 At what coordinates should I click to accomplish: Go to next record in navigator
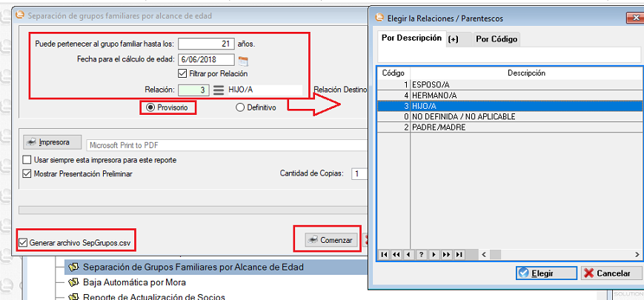tap(434, 255)
